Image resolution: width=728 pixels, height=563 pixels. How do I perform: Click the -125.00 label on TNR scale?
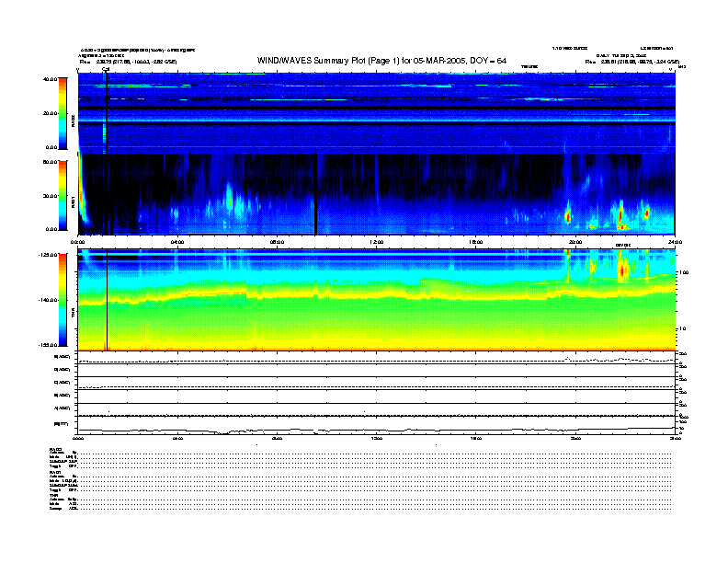click(49, 255)
